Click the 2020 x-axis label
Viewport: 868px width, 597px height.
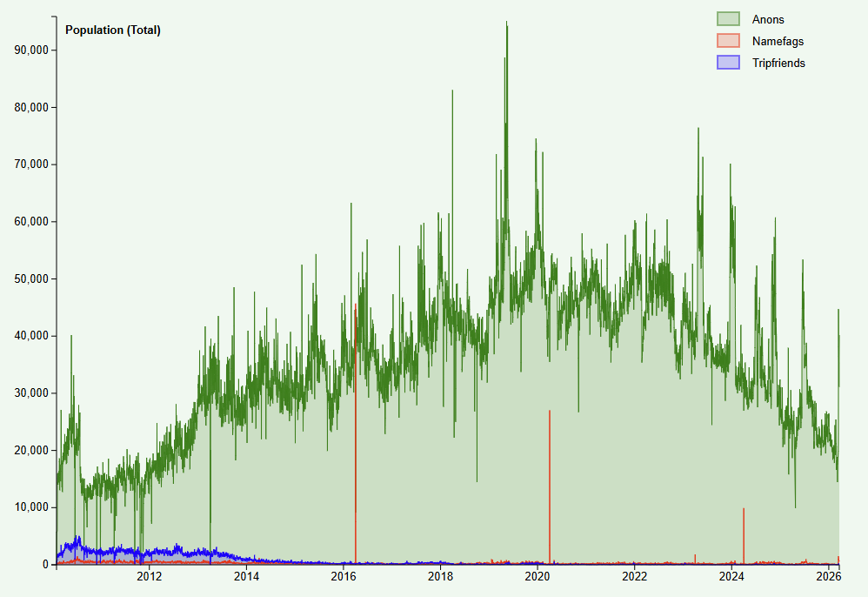(x=537, y=576)
